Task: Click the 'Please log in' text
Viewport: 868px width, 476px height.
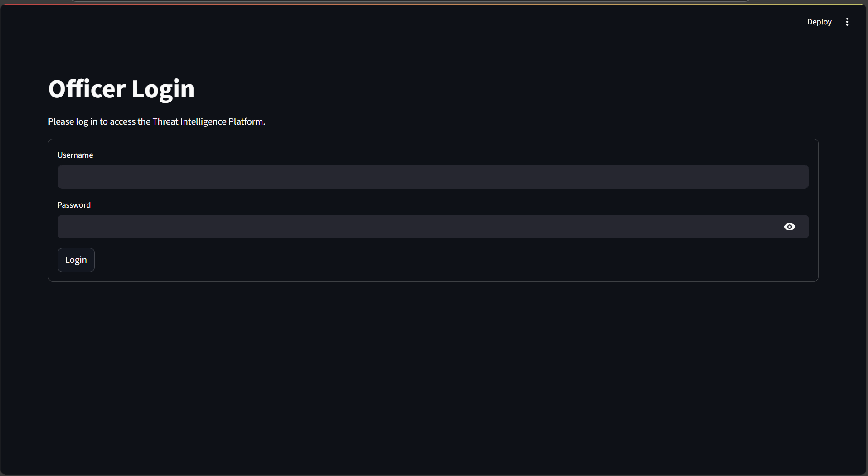Action: click(73, 121)
